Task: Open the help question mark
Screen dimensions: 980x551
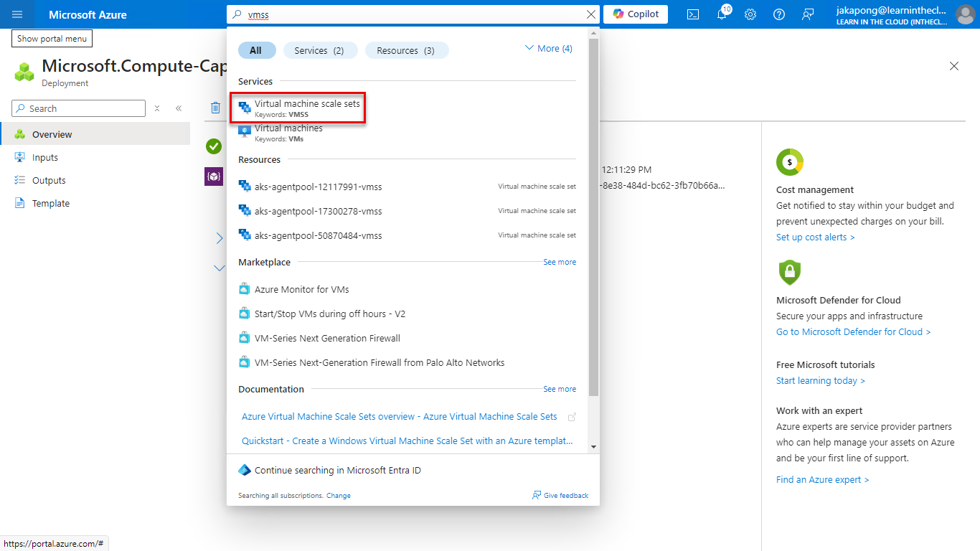Action: (779, 14)
